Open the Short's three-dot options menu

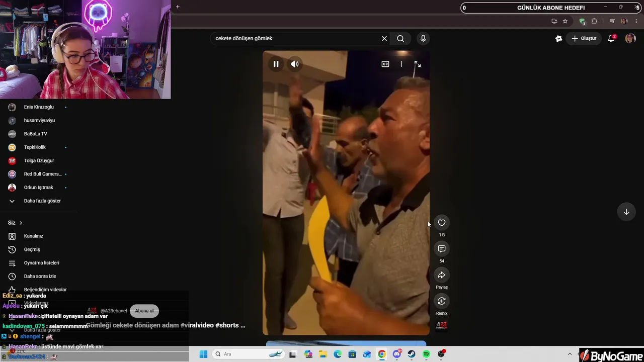tap(401, 64)
